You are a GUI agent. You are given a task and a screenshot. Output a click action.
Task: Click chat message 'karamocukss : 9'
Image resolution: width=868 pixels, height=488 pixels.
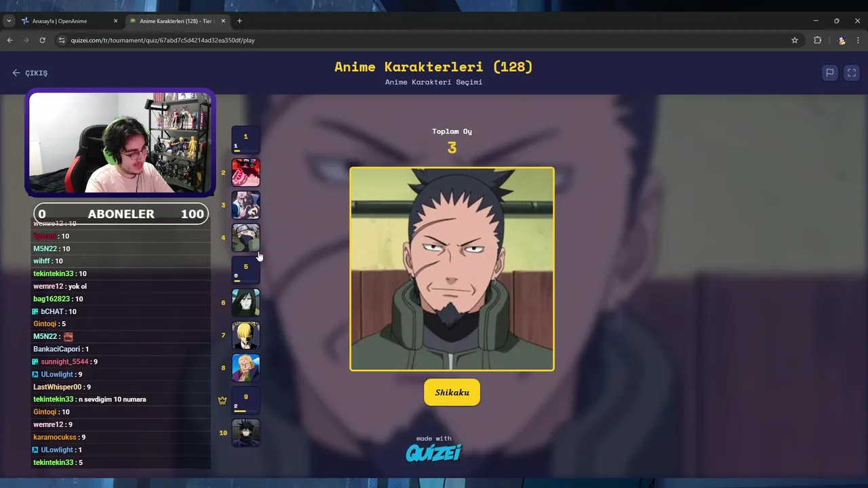click(x=60, y=437)
